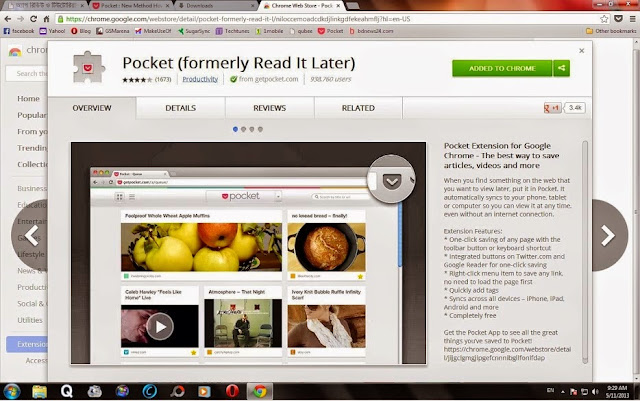Open File Explorer from the taskbar

[x=40, y=392]
